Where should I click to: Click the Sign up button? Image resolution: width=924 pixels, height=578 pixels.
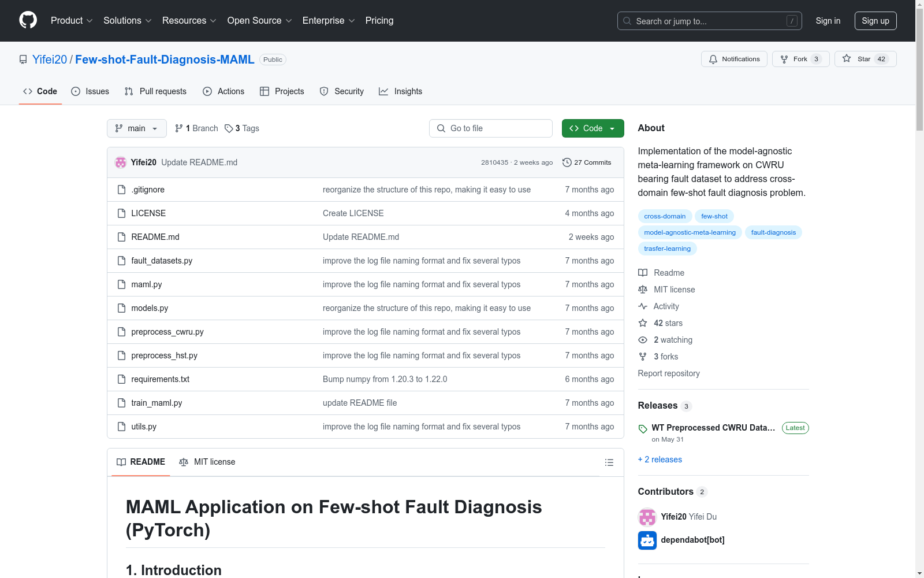point(875,21)
